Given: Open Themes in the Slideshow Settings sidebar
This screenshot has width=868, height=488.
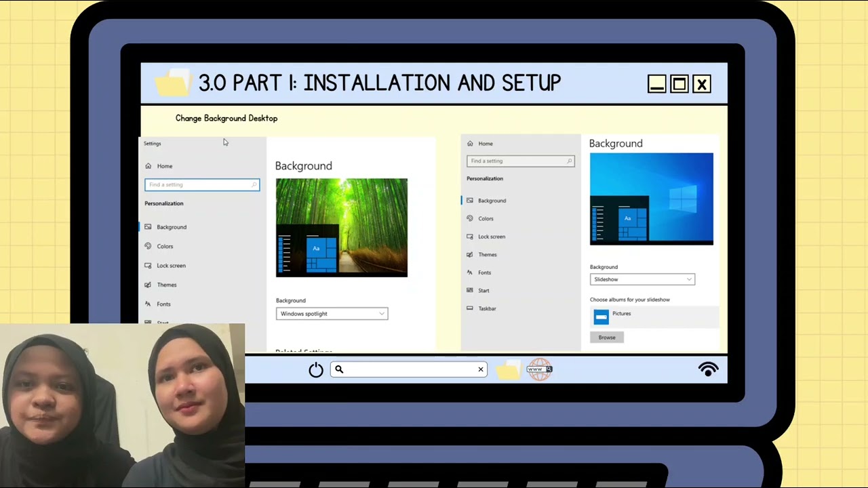Looking at the screenshot, I should (x=487, y=255).
